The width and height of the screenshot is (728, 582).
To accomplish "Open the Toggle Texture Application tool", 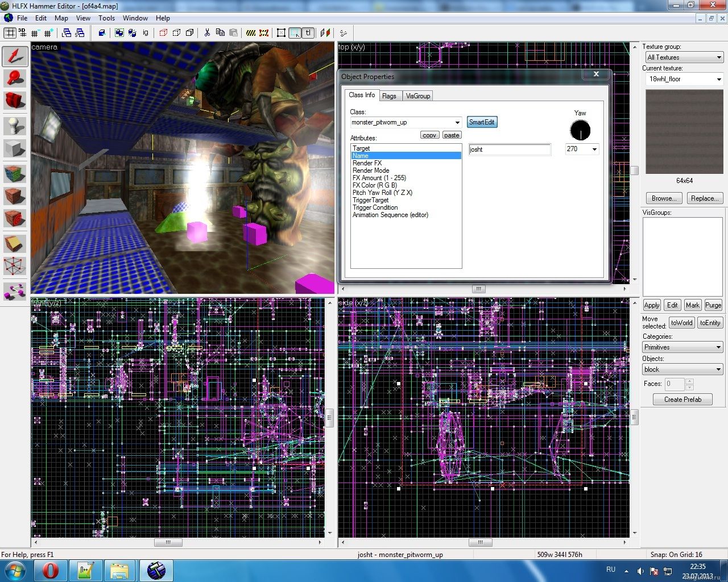I will (15, 173).
